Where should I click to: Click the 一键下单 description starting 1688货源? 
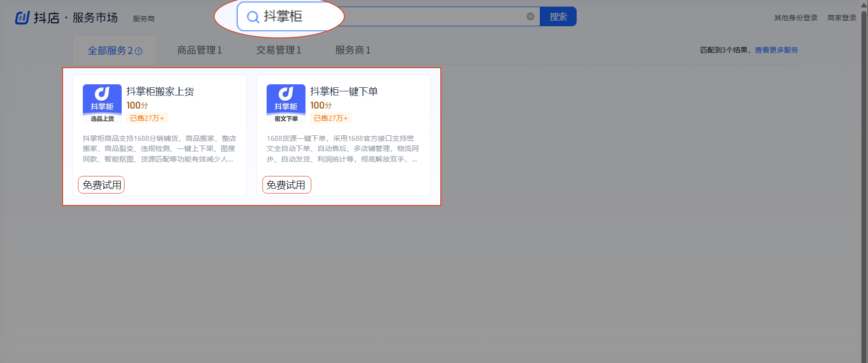tap(343, 148)
